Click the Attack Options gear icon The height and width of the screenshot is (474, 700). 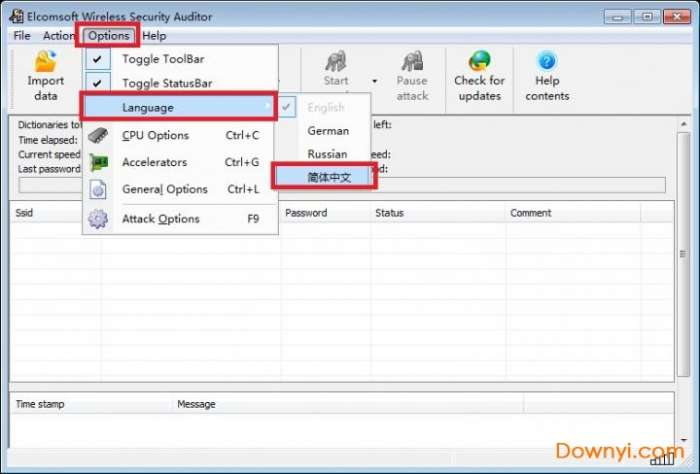tap(98, 219)
